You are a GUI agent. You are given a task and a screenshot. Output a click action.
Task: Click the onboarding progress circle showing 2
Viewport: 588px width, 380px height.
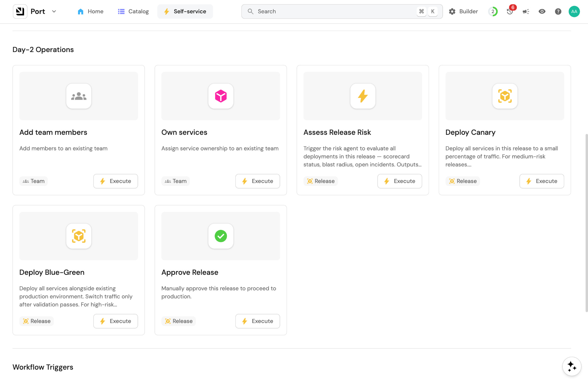pyautogui.click(x=493, y=11)
